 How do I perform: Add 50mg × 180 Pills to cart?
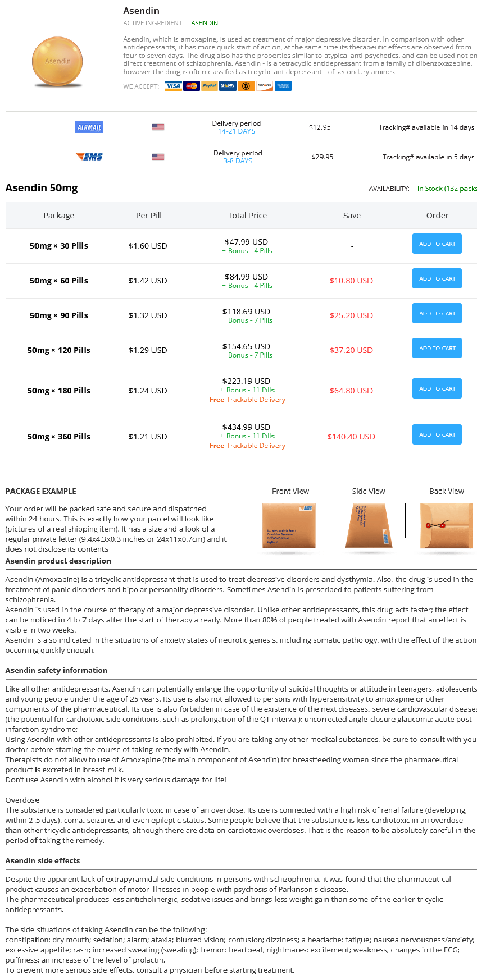[437, 388]
